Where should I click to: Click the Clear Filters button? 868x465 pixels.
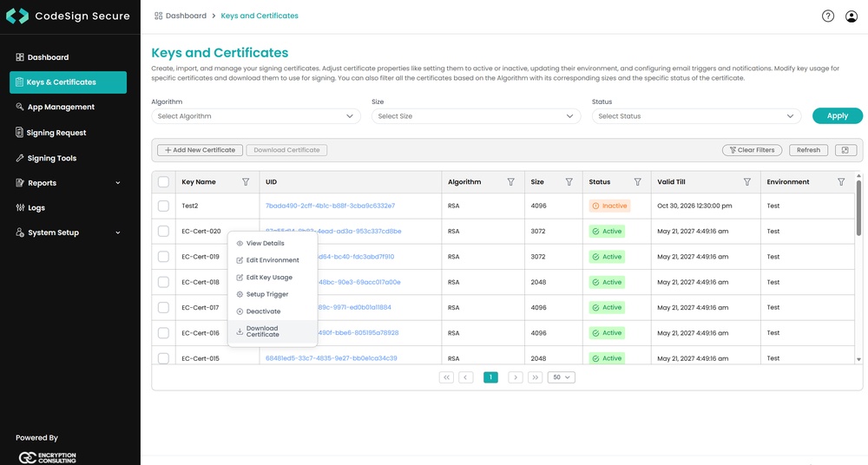(752, 150)
